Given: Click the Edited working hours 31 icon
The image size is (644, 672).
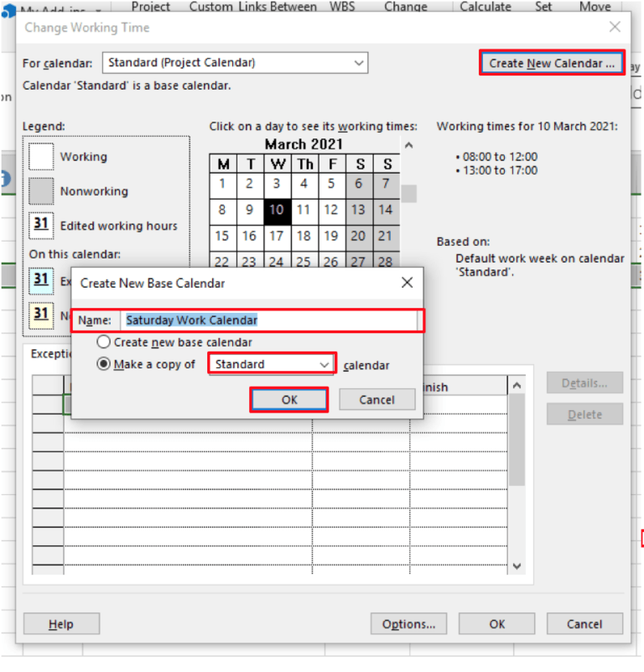Looking at the screenshot, I should (41, 226).
